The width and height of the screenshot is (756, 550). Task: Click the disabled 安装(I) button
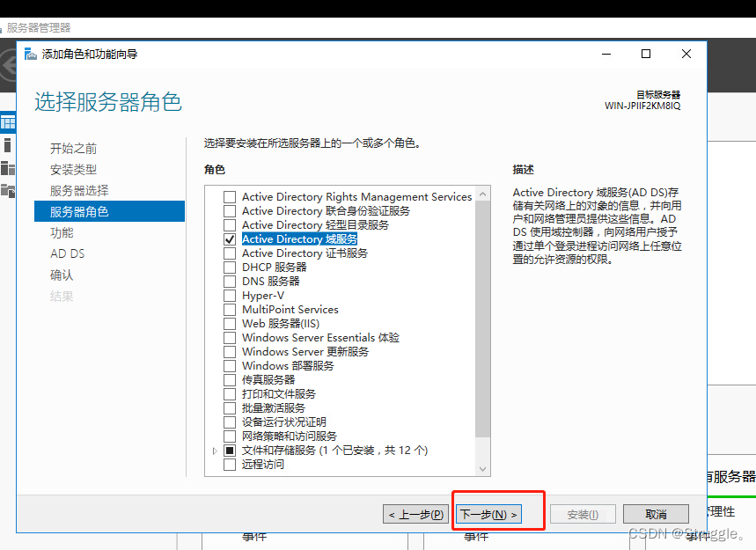[583, 514]
